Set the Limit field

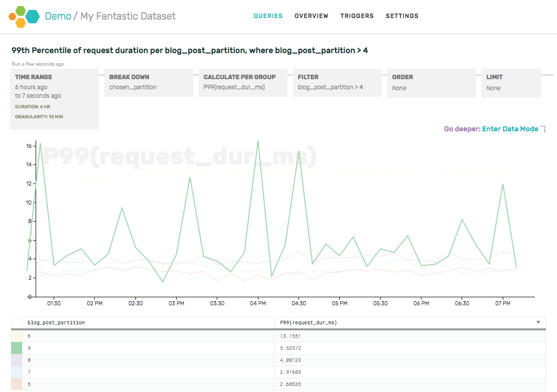point(511,83)
